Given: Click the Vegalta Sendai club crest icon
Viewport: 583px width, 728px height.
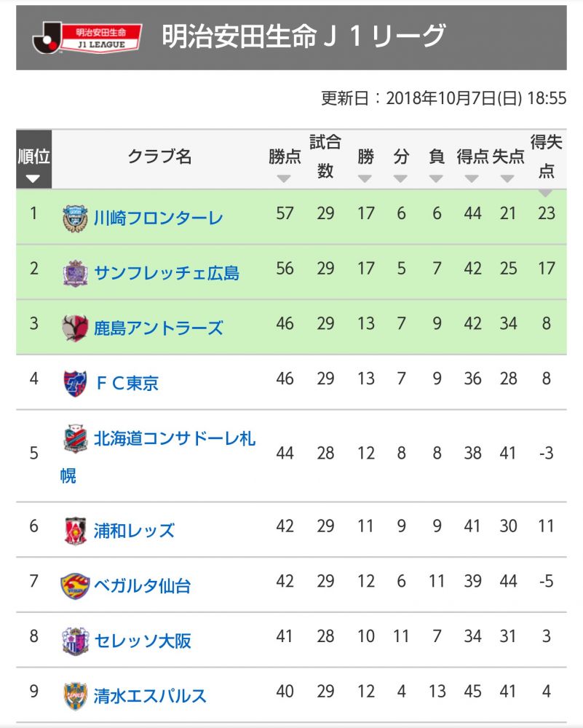Looking at the screenshot, I should [75, 585].
